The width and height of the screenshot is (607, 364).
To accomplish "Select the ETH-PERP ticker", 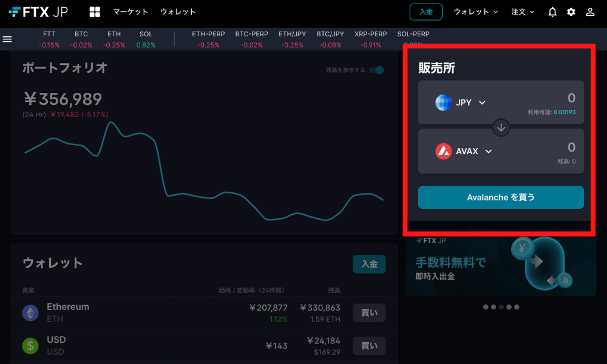I will (208, 39).
